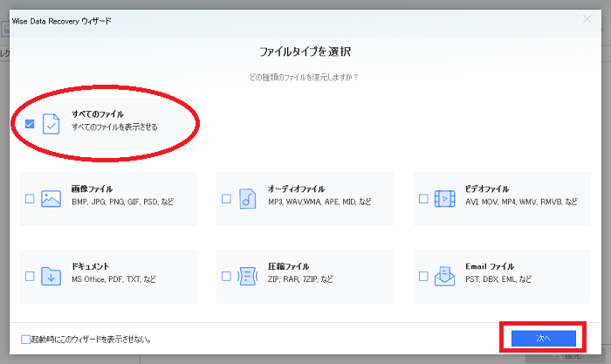This screenshot has width=611, height=364.
Task: Click すべてのファイルを表示させる description
Action: point(114,127)
